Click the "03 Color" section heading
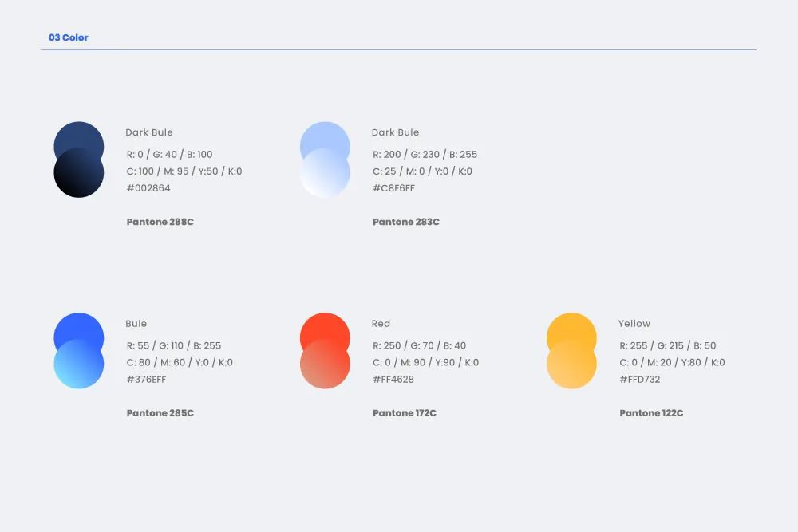 pos(69,37)
